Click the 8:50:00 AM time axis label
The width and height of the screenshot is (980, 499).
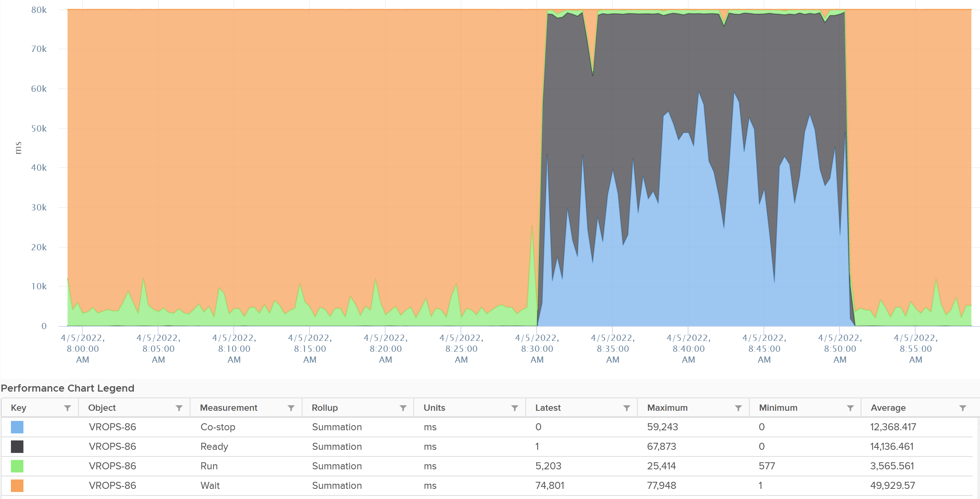point(840,349)
